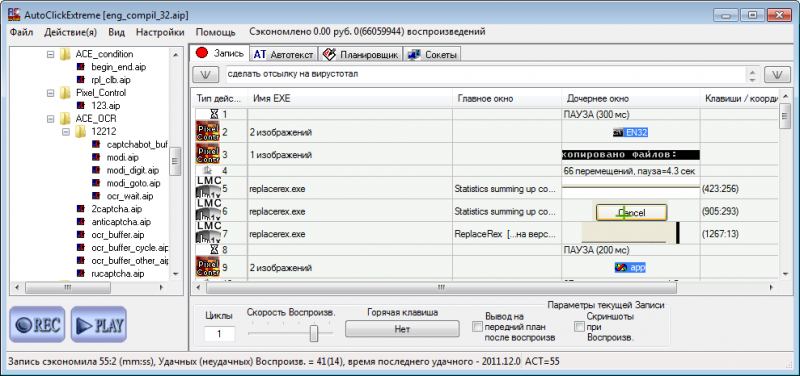The height and width of the screenshot is (376, 800).
Task: Click file icon next to modi_digit.aip
Action: pos(96,170)
